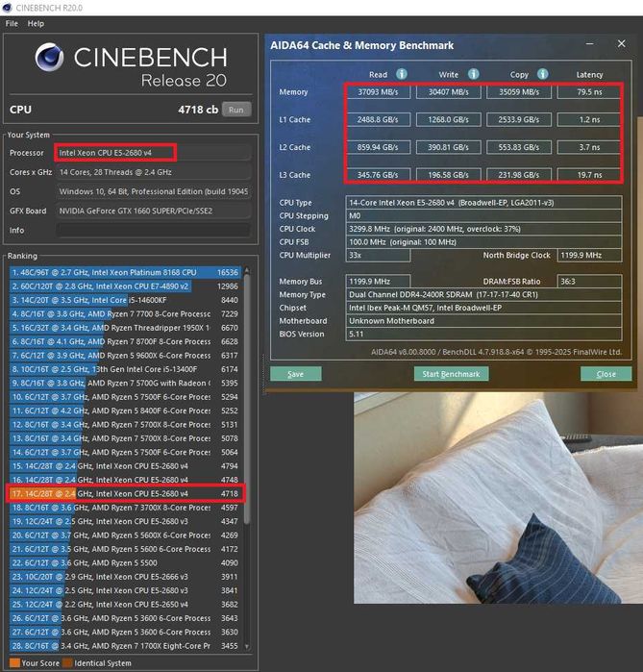
Task: Click Memory Copy value 35059 MB/s
Action: click(x=519, y=91)
